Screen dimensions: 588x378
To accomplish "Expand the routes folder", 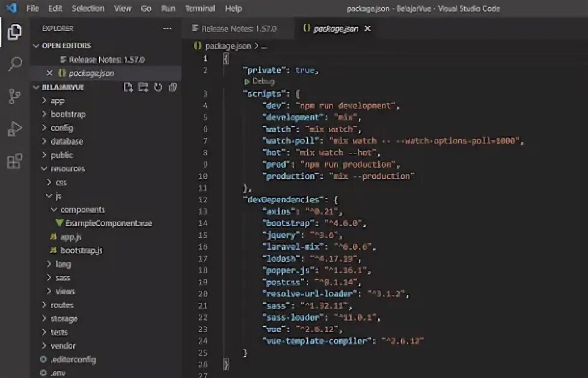I will [x=44, y=305].
